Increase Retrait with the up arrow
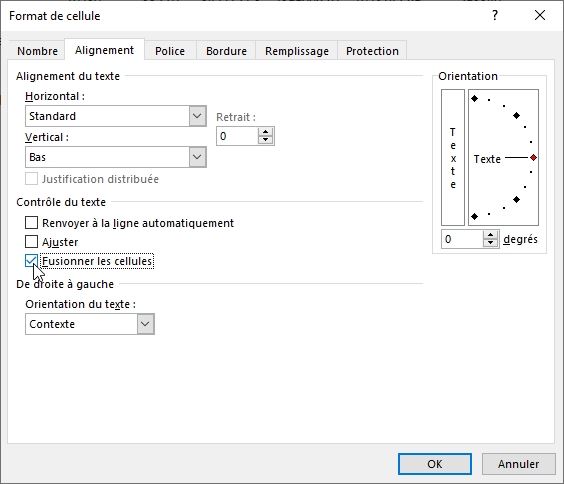 tap(265, 132)
